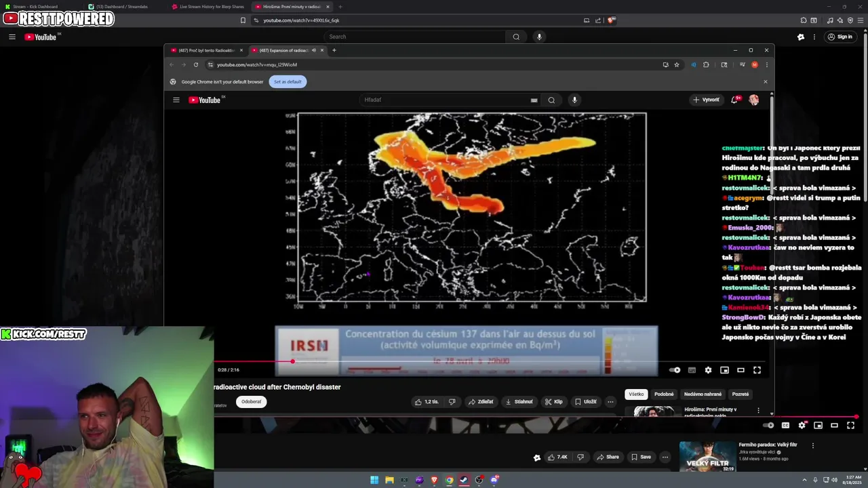Click Set as default button

[288, 81]
